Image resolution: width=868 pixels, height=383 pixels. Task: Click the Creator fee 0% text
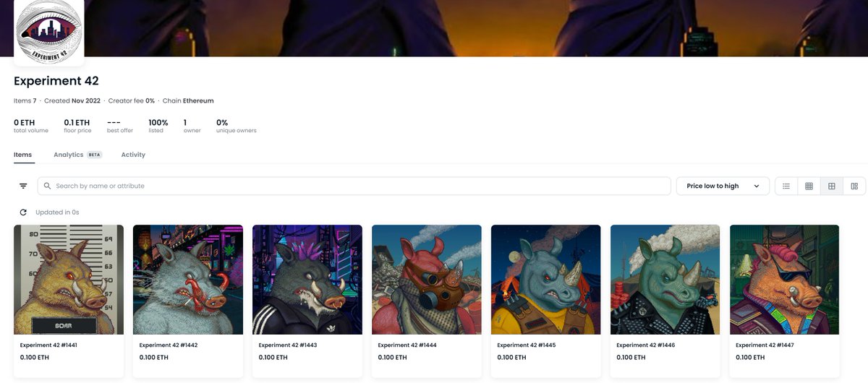click(x=131, y=100)
